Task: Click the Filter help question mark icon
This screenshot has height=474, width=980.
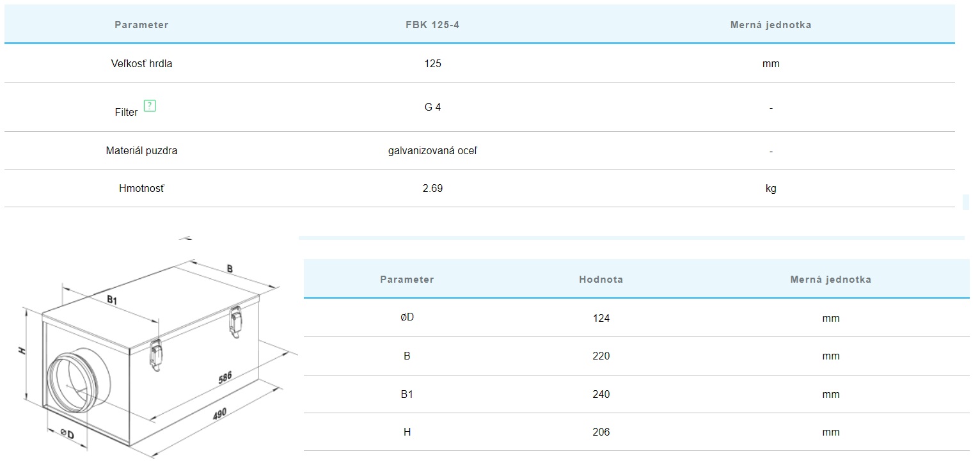Action: 150,106
